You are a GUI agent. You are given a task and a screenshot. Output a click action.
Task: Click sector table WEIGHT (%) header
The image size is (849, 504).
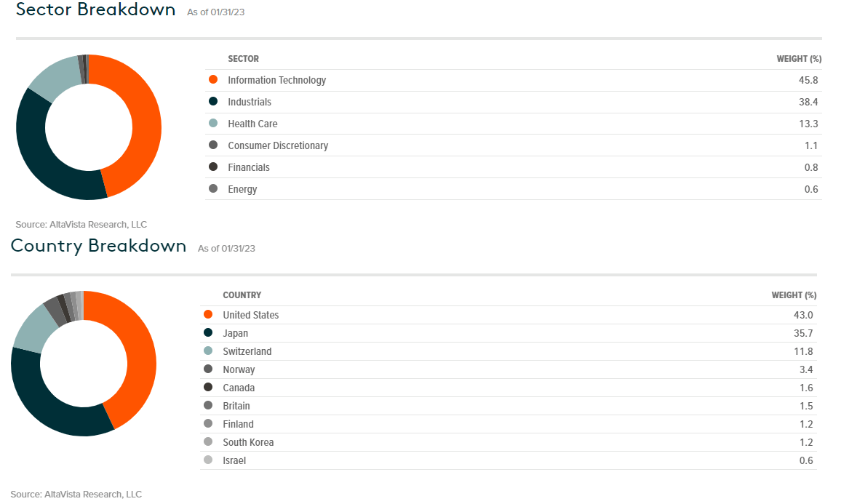coord(799,59)
